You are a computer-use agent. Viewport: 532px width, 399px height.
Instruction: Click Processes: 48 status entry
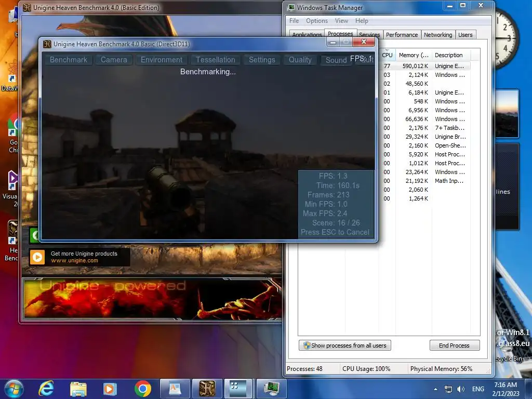tap(304, 368)
